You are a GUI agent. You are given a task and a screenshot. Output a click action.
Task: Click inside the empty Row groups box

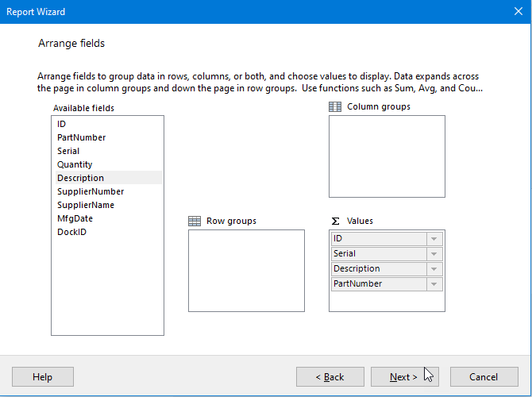[246, 271]
